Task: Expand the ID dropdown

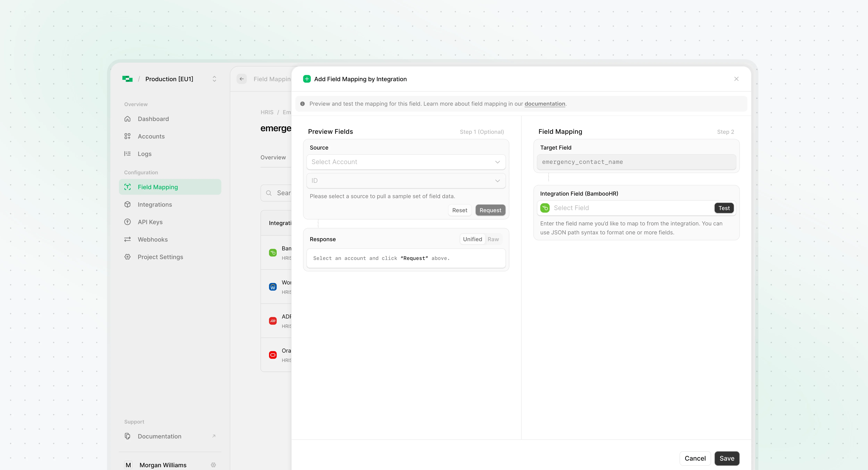Action: pyautogui.click(x=406, y=181)
